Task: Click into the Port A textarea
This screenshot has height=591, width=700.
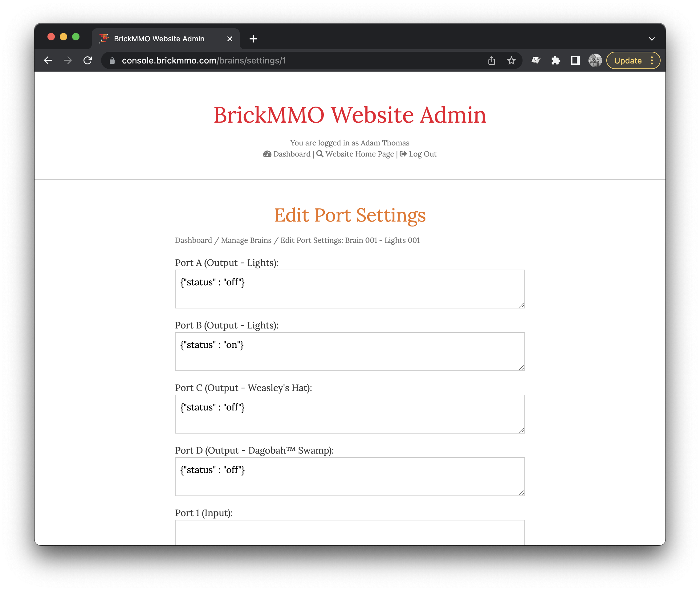Action: (x=349, y=289)
